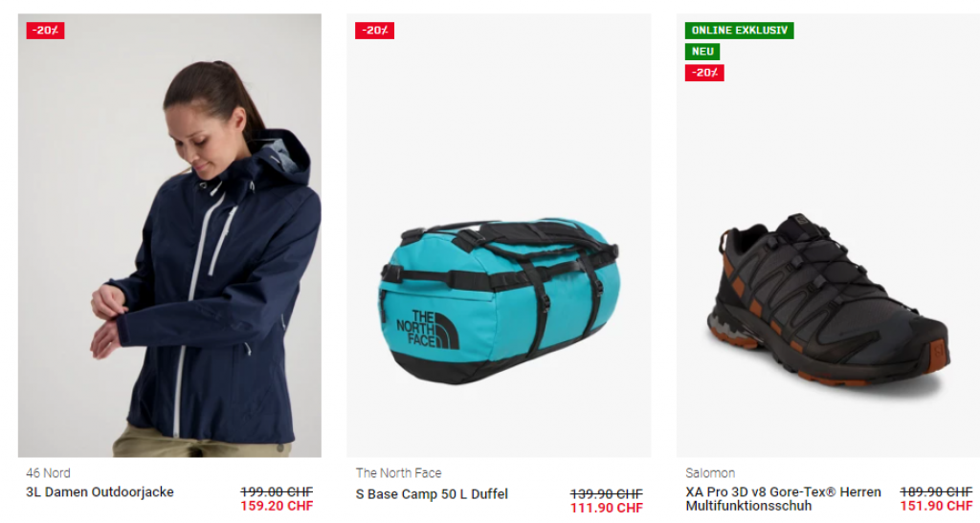Open the XA Pro 3D v8 Gore-Tex shoe link
The width and height of the screenshot is (980, 523).
(x=783, y=499)
